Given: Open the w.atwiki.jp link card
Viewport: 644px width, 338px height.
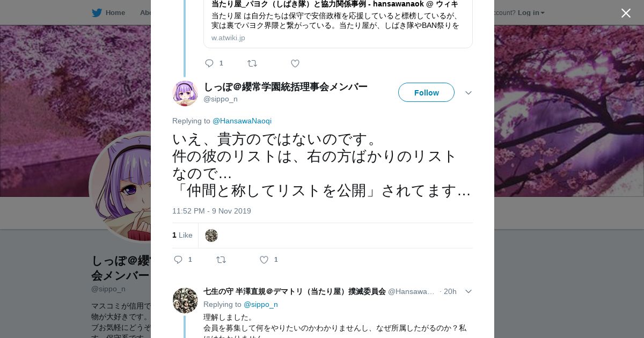Looking at the screenshot, I should 338,24.
